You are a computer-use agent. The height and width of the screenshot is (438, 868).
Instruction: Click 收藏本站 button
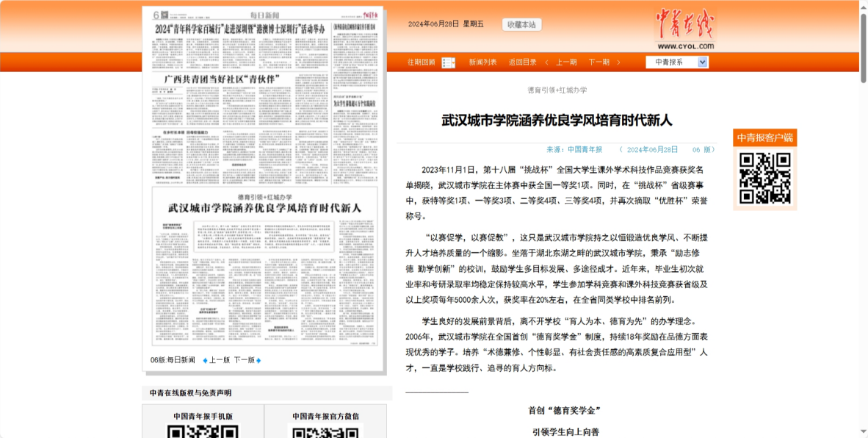pyautogui.click(x=521, y=24)
